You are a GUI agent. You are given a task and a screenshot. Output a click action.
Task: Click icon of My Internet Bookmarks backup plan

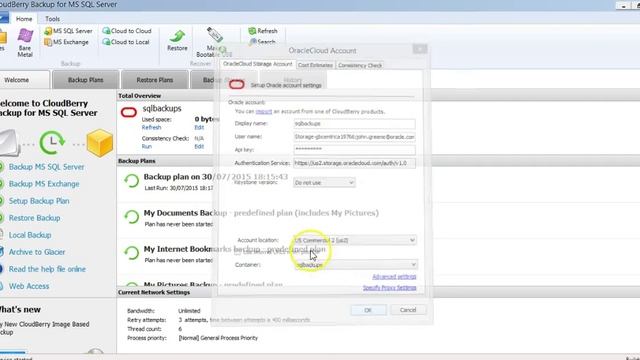pyautogui.click(x=131, y=253)
